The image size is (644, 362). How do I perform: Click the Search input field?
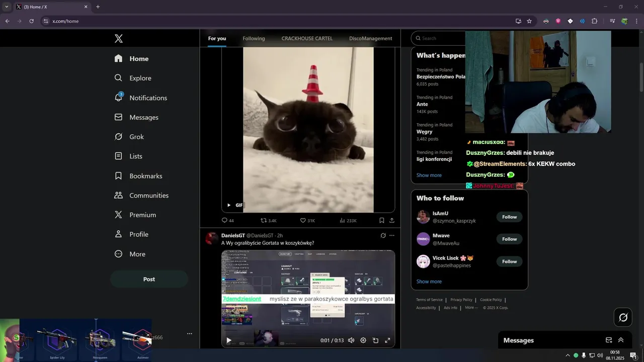coord(439,38)
